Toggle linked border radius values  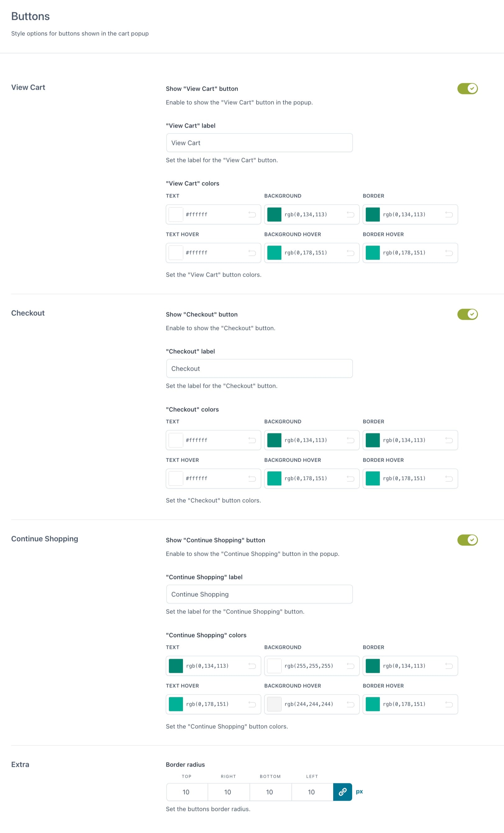click(x=343, y=792)
